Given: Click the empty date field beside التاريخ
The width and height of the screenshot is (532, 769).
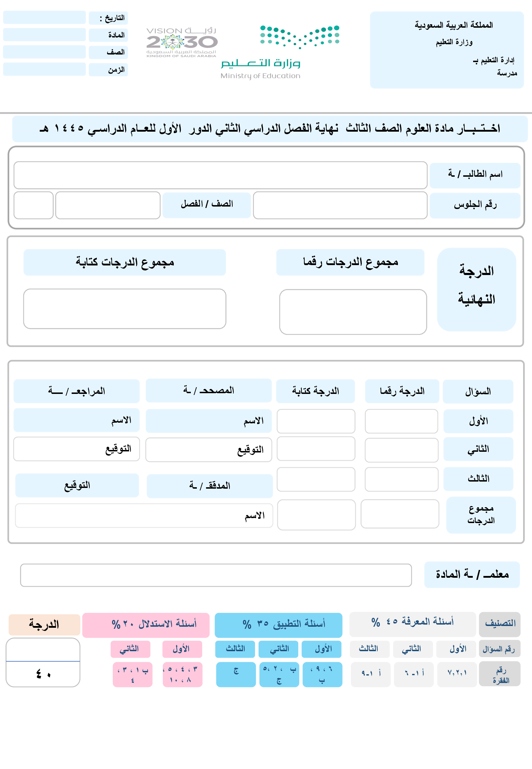Looking at the screenshot, I should 44,17.
